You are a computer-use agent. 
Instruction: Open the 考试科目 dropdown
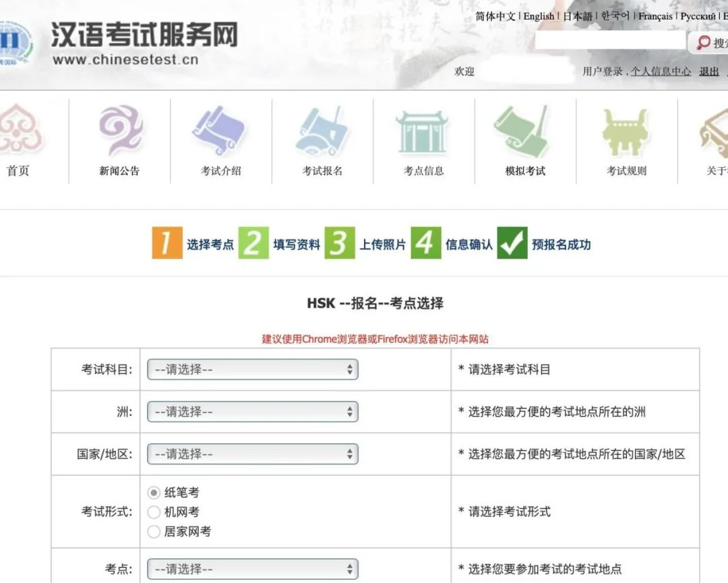253,369
